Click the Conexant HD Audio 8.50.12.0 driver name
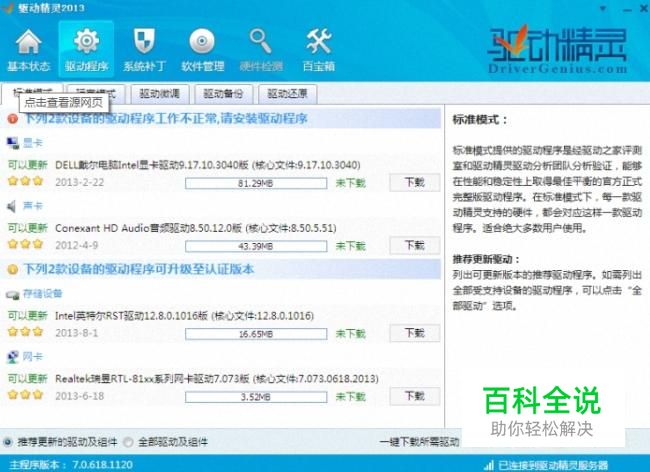 pyautogui.click(x=196, y=228)
